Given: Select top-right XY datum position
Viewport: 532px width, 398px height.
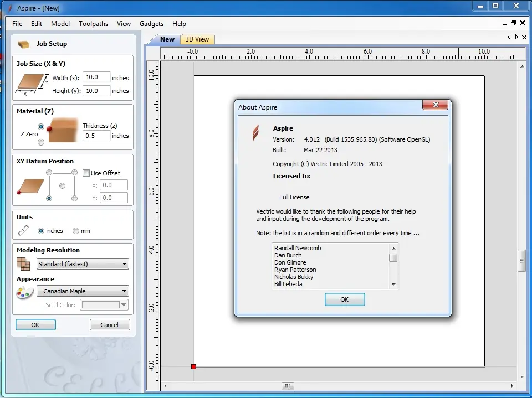Looking at the screenshot, I should tap(75, 173).
